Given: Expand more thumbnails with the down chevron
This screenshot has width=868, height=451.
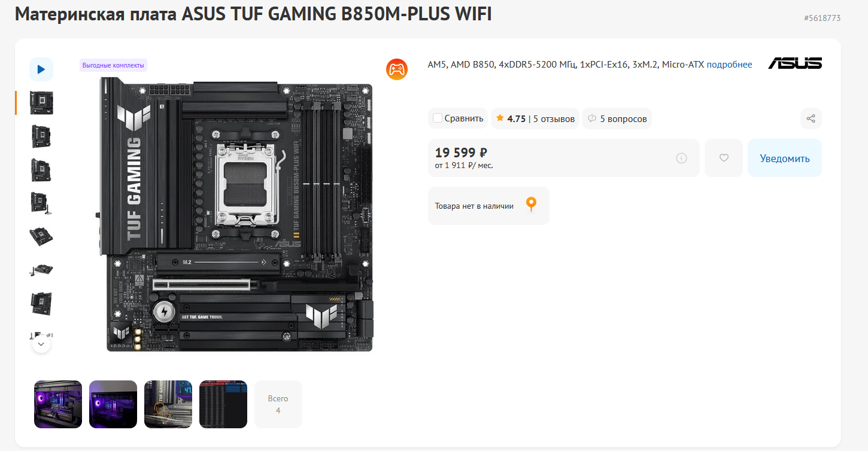Looking at the screenshot, I should (x=41, y=344).
